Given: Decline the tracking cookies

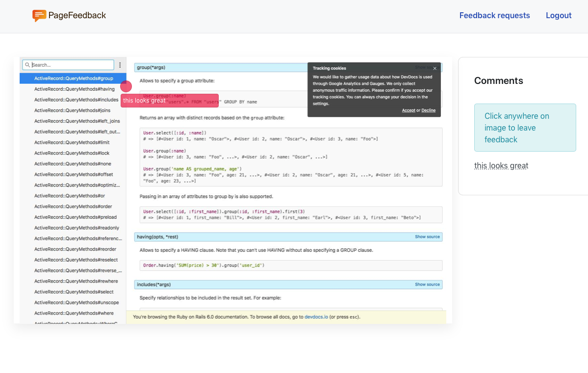Looking at the screenshot, I should pos(428,110).
